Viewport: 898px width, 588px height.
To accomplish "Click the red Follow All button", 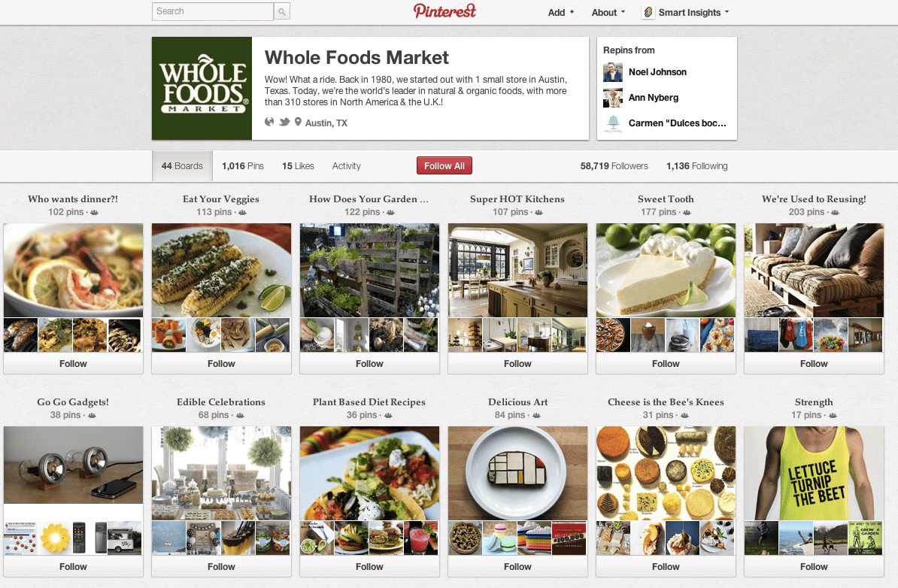I will 444,165.
